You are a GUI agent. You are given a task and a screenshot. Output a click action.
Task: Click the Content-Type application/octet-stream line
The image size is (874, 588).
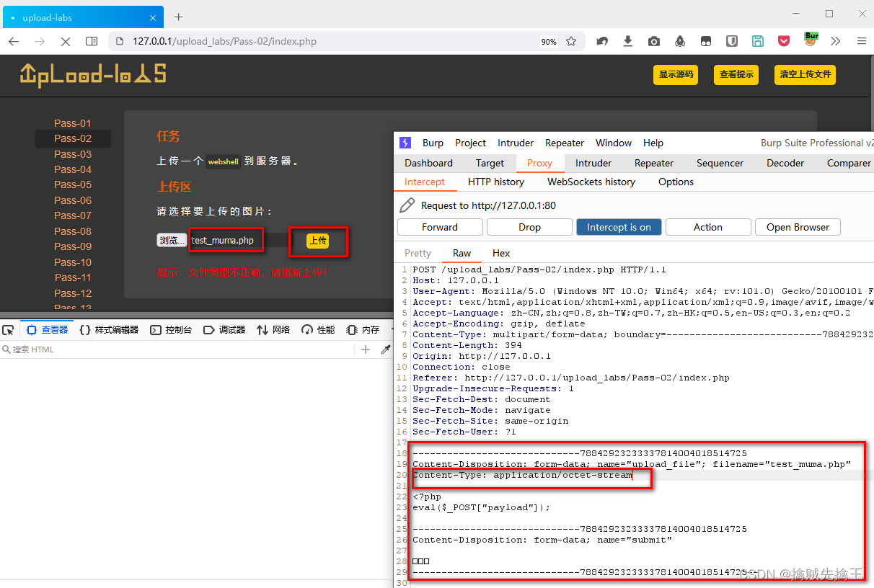tap(522, 475)
